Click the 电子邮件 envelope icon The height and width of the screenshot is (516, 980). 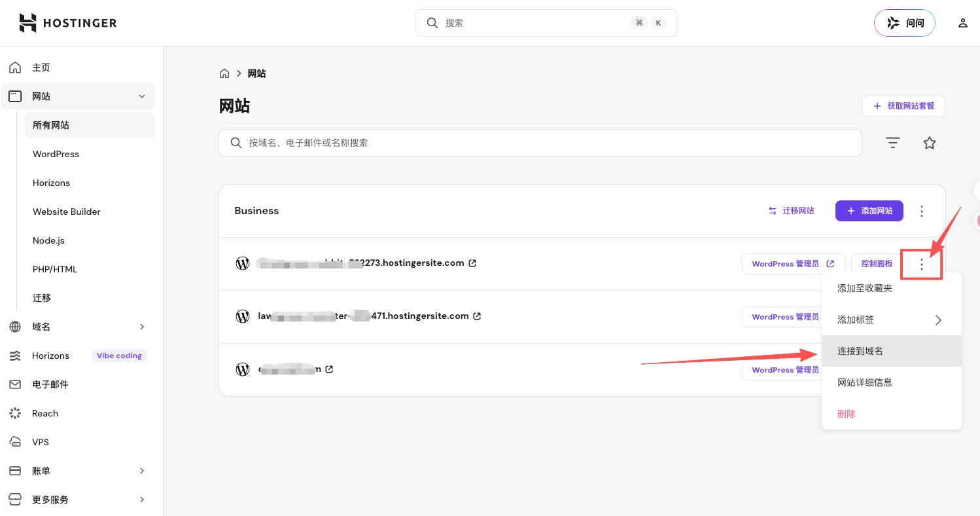click(x=15, y=384)
